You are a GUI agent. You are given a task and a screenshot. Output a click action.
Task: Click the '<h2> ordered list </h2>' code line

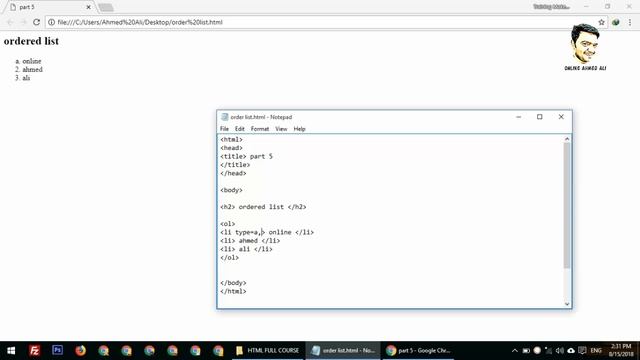(x=263, y=207)
